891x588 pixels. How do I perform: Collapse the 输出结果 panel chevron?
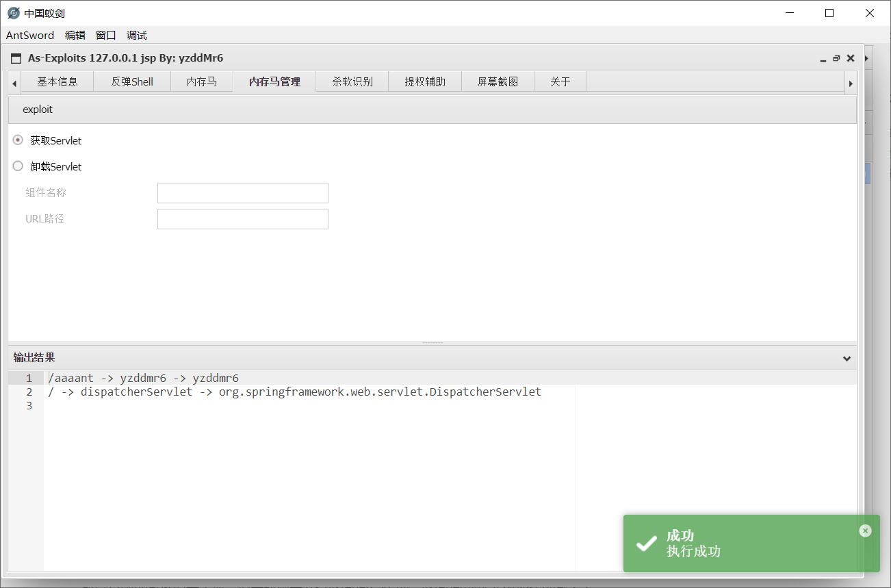pos(847,358)
